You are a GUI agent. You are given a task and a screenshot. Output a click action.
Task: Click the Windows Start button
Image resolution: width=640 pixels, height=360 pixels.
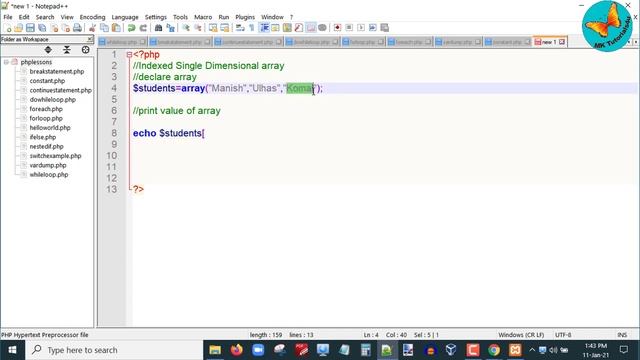tap(12, 350)
